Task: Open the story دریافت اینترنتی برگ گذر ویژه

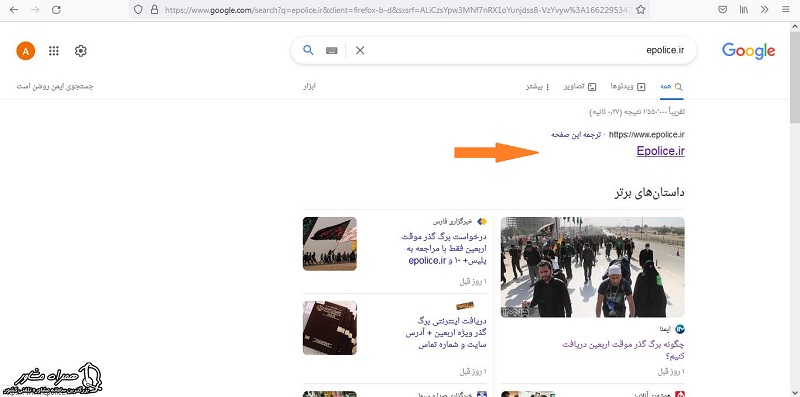Action: click(x=446, y=333)
